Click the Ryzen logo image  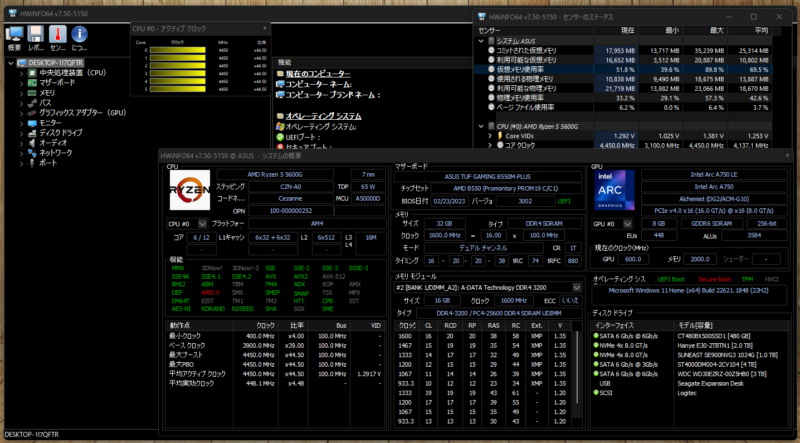pos(190,190)
